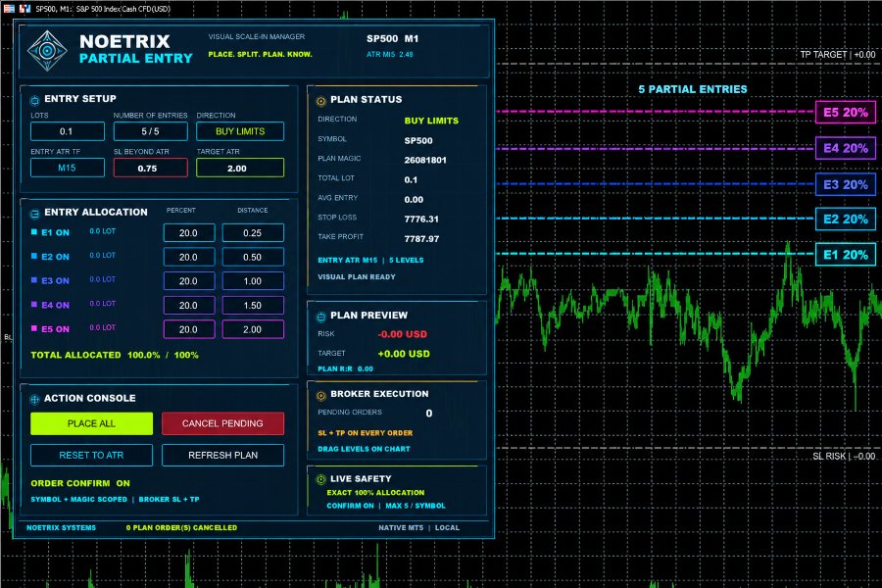Click the SL + TP ON EVERY ORDER text
Screen dimensions: 882x588
[x=366, y=433]
